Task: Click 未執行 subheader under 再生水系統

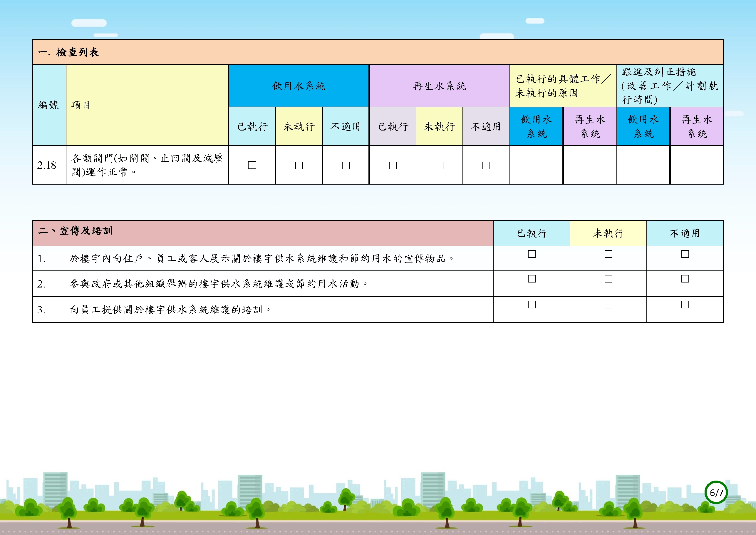Action: tap(440, 126)
